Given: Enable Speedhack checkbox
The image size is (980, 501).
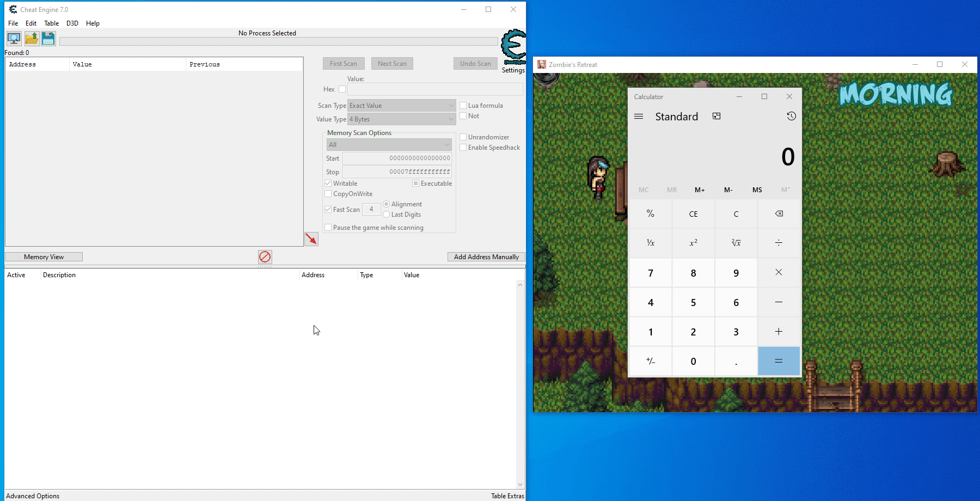Looking at the screenshot, I should (x=463, y=148).
